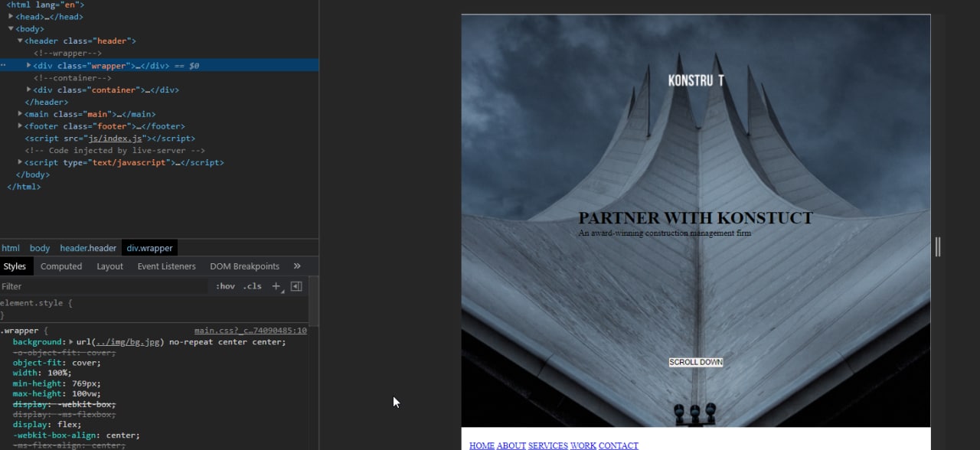The height and width of the screenshot is (450, 980).
Task: Grab the device viewport width handle
Action: click(x=938, y=246)
